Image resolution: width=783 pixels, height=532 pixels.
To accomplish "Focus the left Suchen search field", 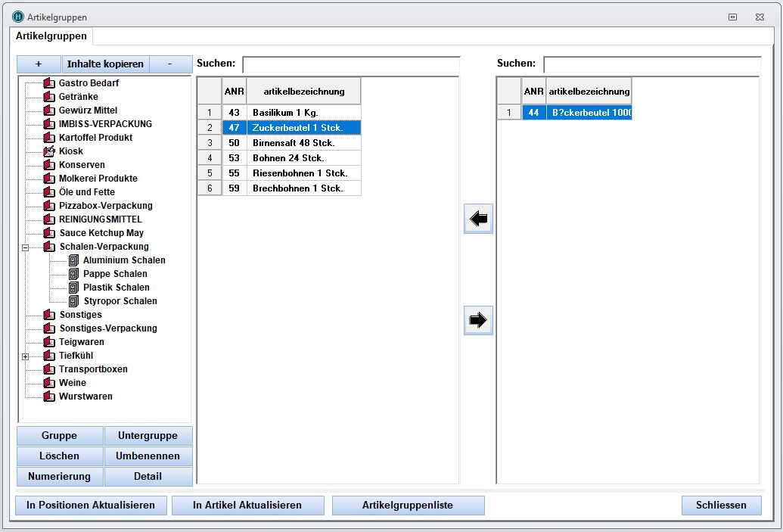I will click(351, 64).
